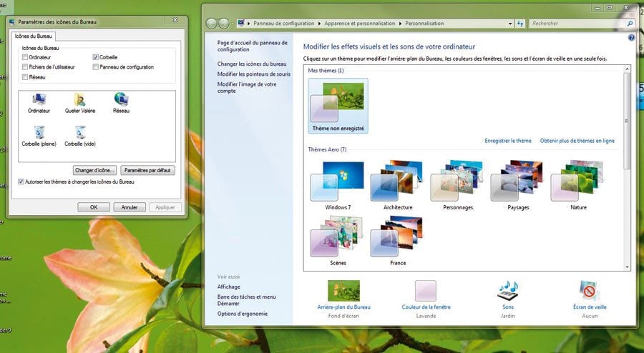Click the Enregistrer le thème link
The width and height of the screenshot is (644, 353).
[507, 141]
